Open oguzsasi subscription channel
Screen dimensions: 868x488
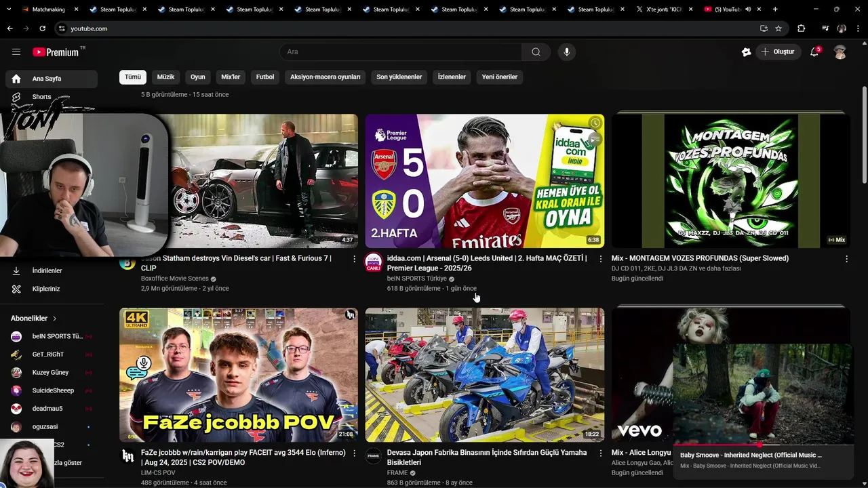(x=52, y=426)
